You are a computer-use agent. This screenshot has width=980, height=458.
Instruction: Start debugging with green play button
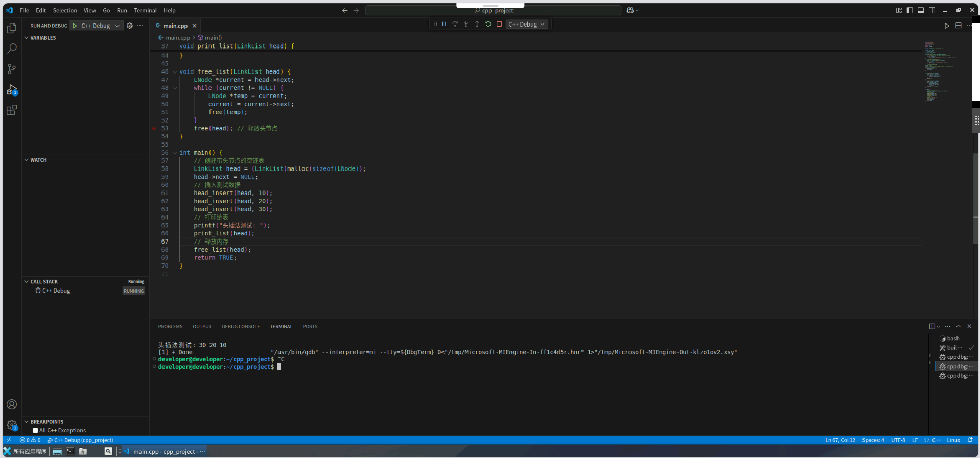pos(75,26)
